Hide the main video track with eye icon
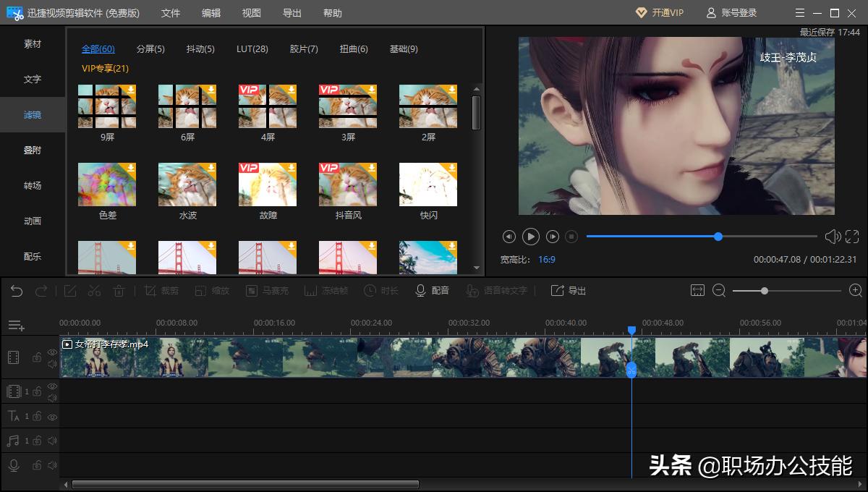This screenshot has width=868, height=492. pyautogui.click(x=52, y=352)
